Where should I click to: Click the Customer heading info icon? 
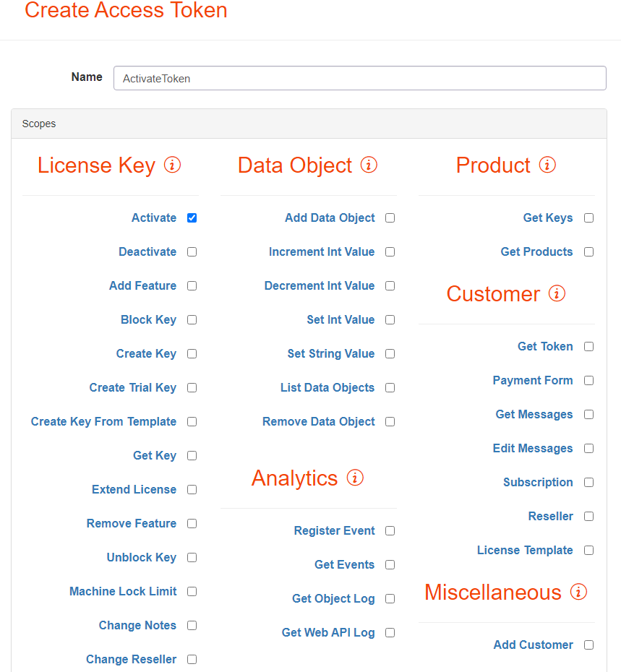[557, 293]
